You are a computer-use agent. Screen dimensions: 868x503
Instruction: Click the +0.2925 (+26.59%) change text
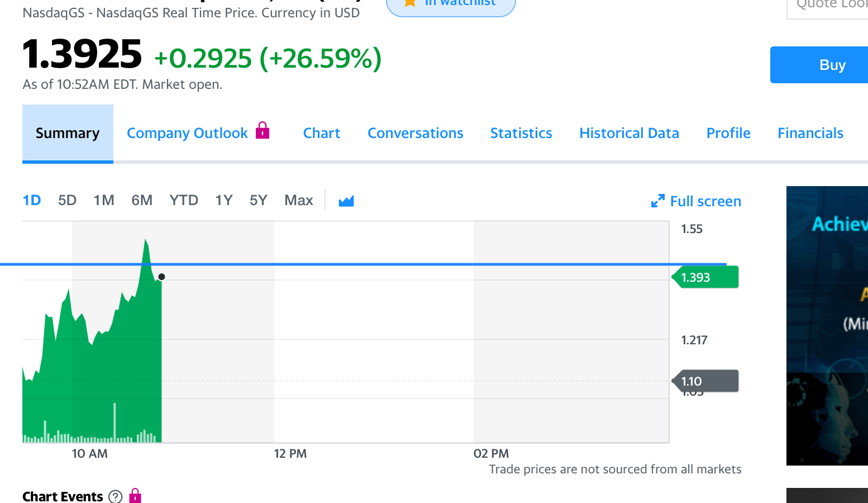point(268,58)
